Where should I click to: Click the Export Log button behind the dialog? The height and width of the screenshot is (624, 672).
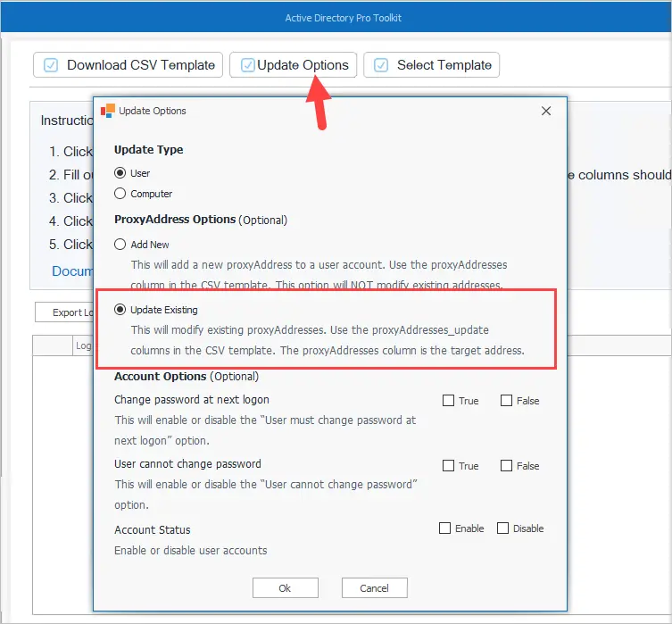(64, 312)
